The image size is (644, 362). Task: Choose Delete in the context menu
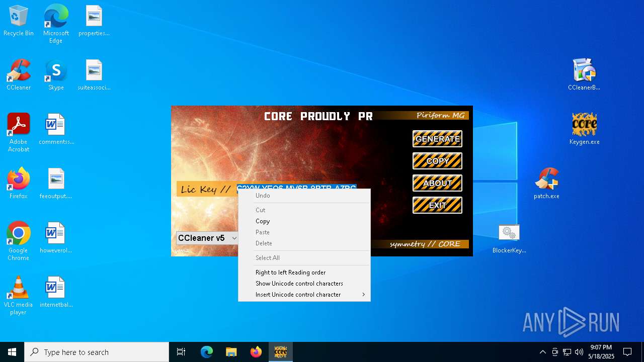click(x=304, y=243)
